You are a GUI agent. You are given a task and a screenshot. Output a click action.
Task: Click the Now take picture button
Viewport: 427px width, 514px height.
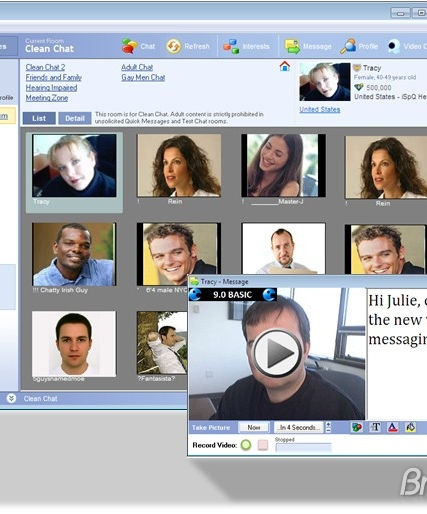pos(254,427)
